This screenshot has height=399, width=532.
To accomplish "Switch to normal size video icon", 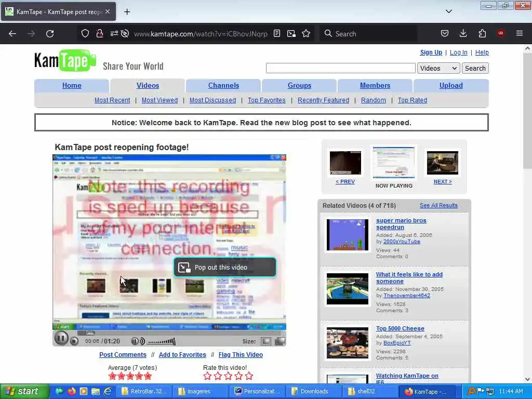I will [x=265, y=341].
